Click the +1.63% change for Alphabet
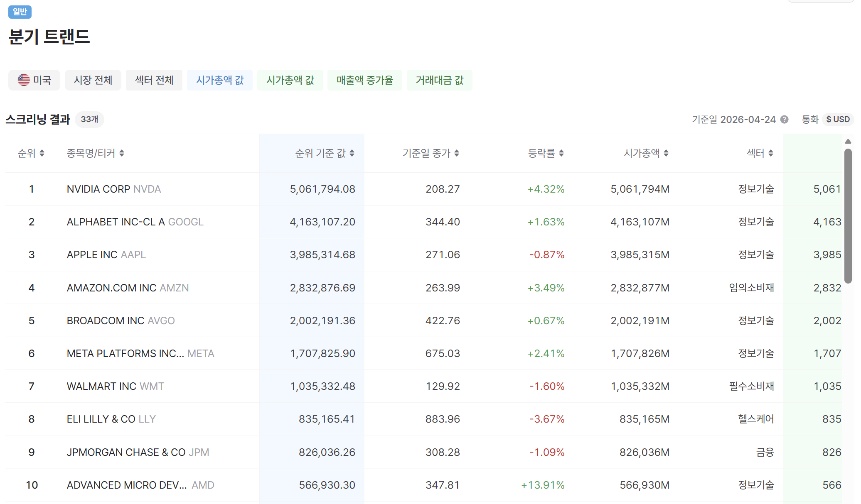 pos(546,222)
